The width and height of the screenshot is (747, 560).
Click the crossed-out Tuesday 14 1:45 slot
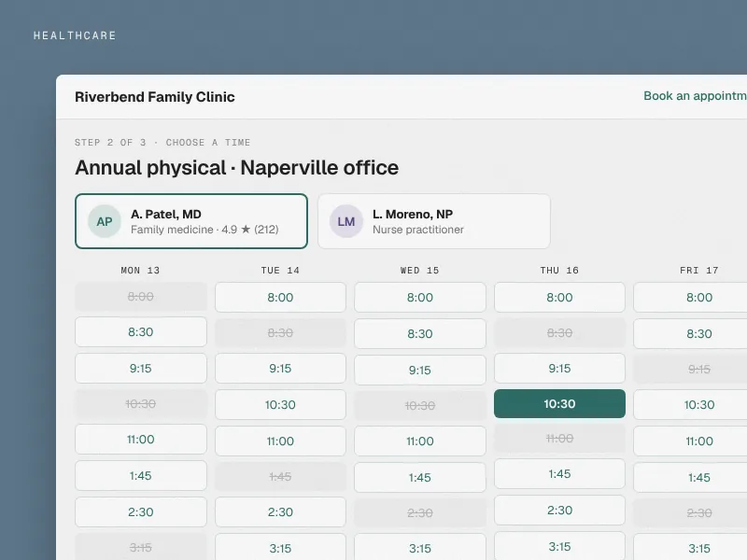(x=281, y=476)
